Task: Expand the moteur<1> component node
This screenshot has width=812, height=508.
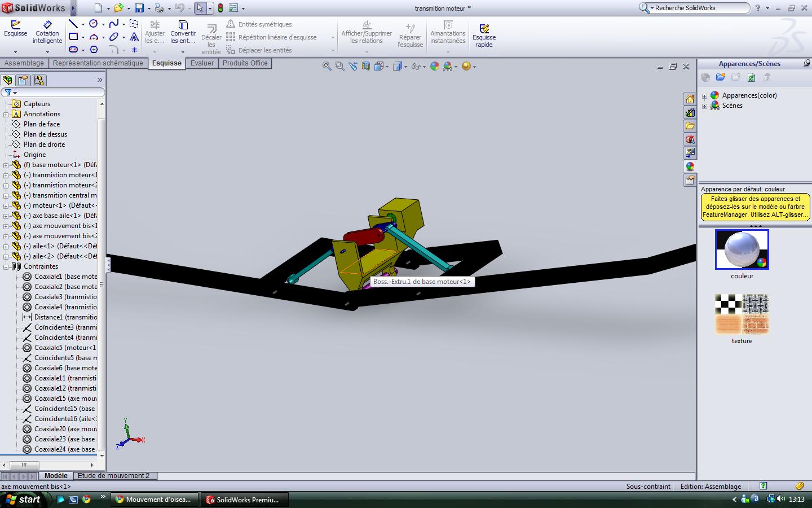Action: tap(6, 205)
